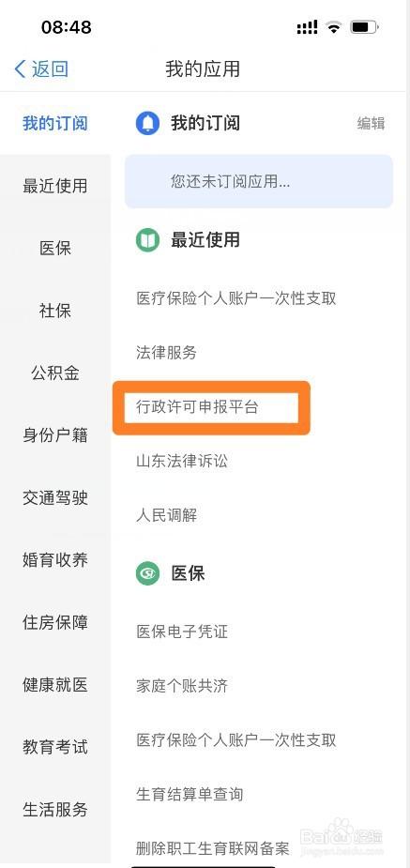Tap the back chevron arrow
Viewport: 410px width, 868px height.
(20, 69)
